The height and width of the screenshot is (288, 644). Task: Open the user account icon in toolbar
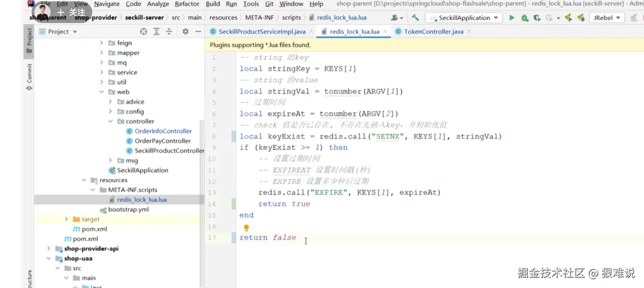[x=397, y=18]
